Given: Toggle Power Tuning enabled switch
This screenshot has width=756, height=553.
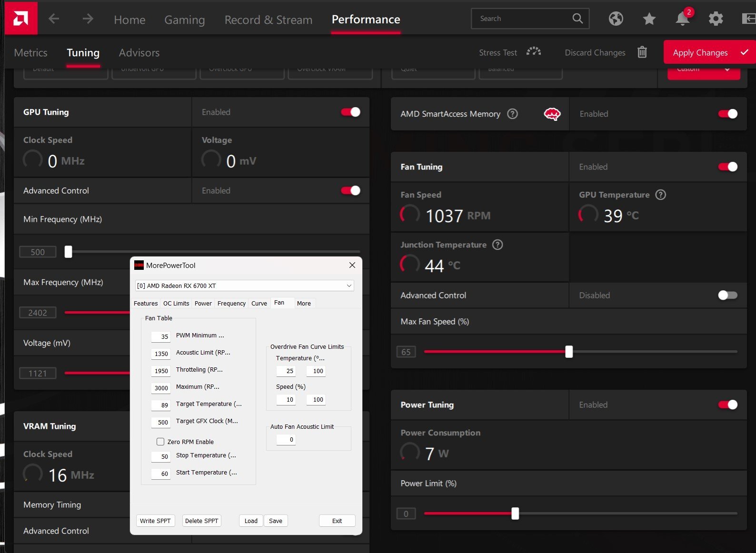Looking at the screenshot, I should [x=728, y=405].
